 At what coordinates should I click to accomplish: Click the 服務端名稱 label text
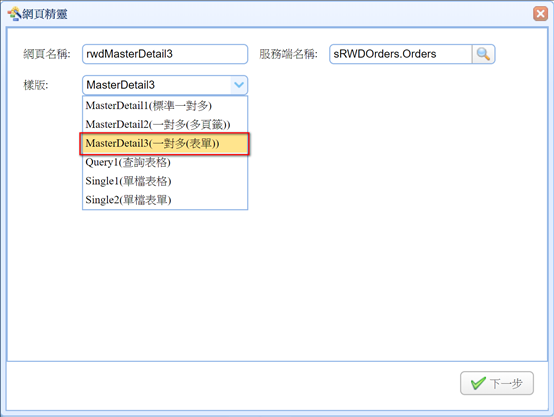(288, 54)
